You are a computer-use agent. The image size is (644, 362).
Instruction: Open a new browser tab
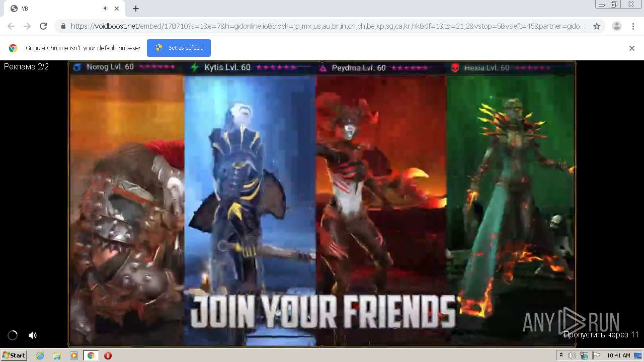[x=136, y=9]
